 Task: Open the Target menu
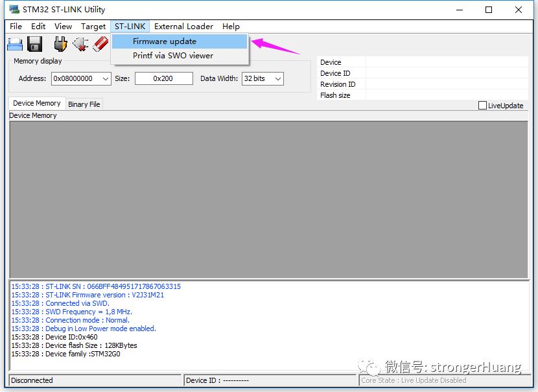[93, 27]
